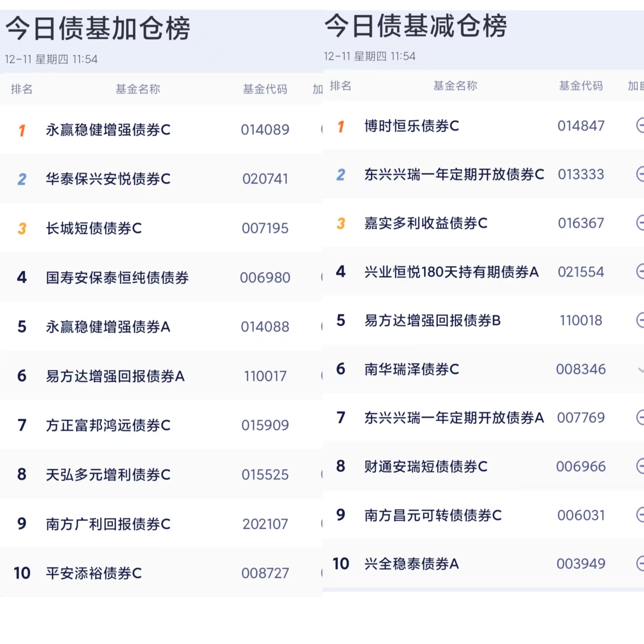This screenshot has width=644, height=644.
Task: Open 兴业恒悦180天持有期债券A fund
Action: pyautogui.click(x=452, y=272)
